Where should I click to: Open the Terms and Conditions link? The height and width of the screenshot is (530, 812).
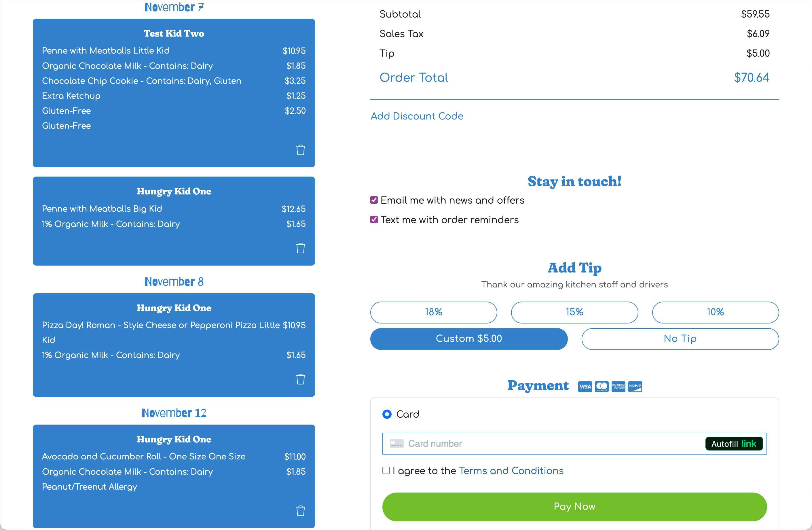(511, 471)
